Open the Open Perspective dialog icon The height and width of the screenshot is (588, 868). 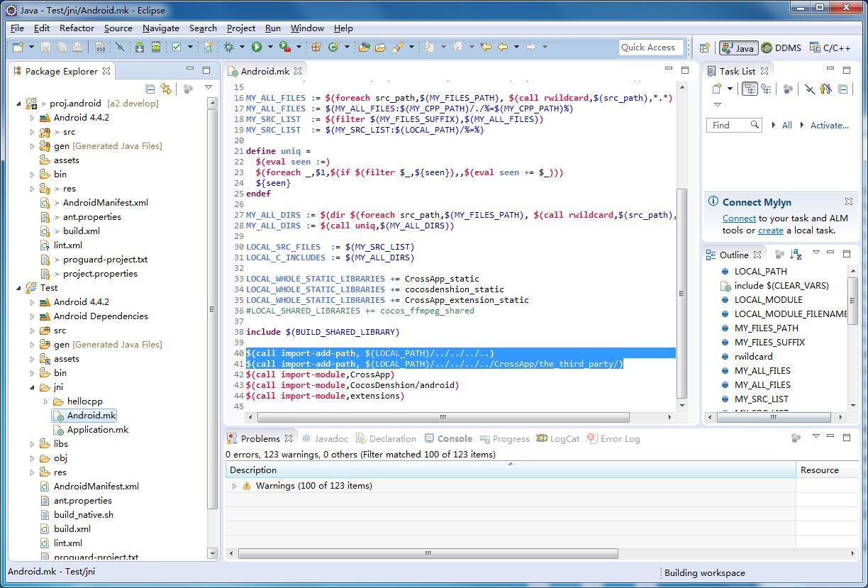tap(704, 48)
